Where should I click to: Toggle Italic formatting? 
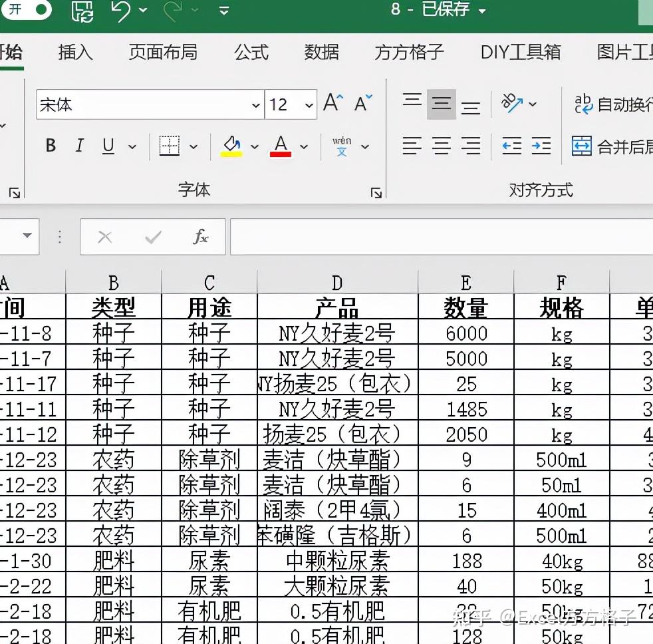pos(80,146)
